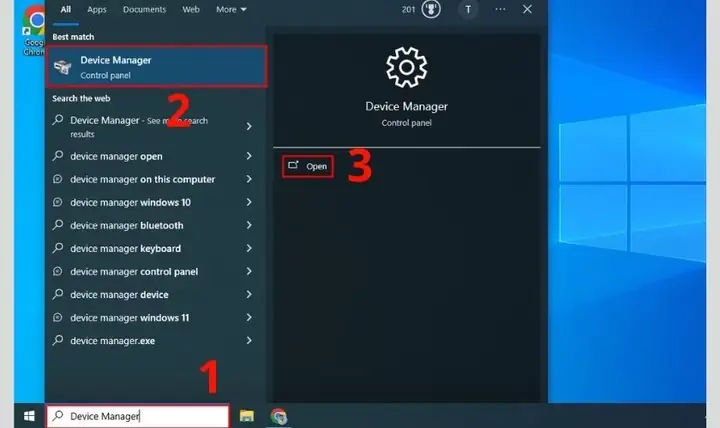Expand the 'device manager open' suggestion arrow
720x428 pixels.
coord(249,156)
